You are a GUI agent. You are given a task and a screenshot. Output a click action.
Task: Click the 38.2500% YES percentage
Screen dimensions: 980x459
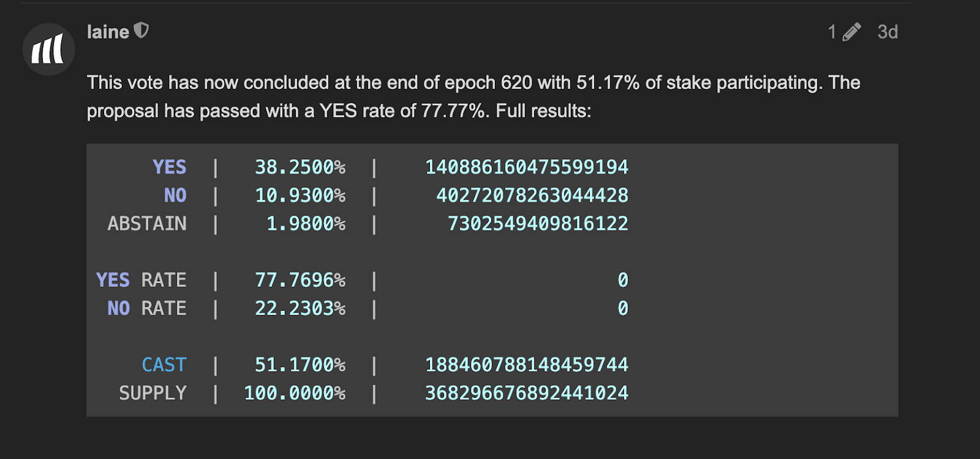(x=300, y=167)
